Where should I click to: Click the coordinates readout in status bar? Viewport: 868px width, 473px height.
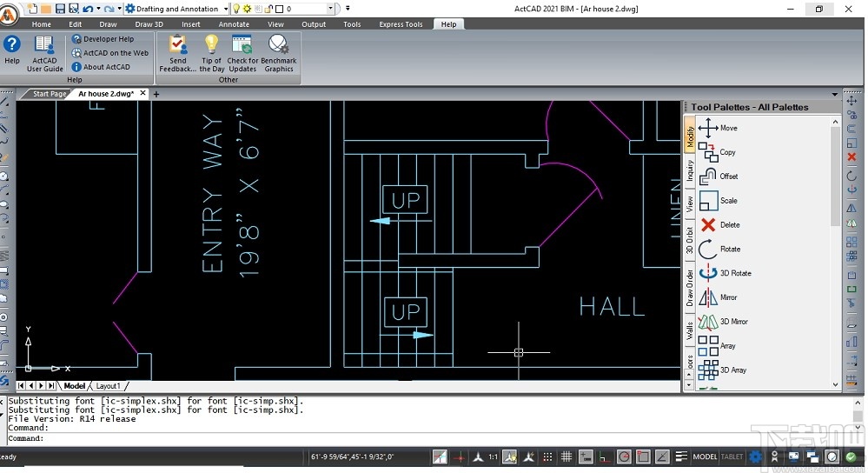(x=352, y=457)
